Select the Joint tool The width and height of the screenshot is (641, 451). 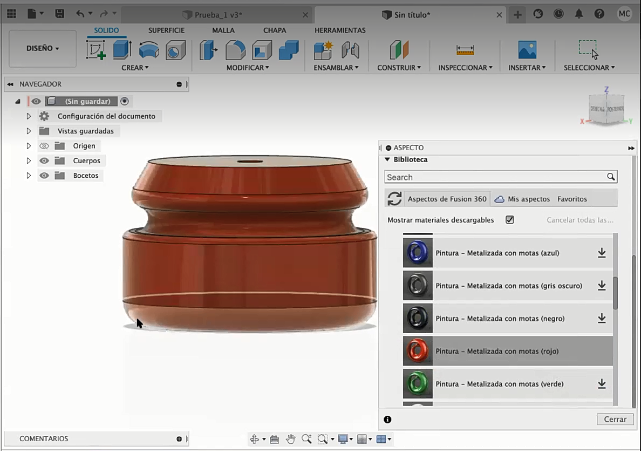[x=350, y=50]
